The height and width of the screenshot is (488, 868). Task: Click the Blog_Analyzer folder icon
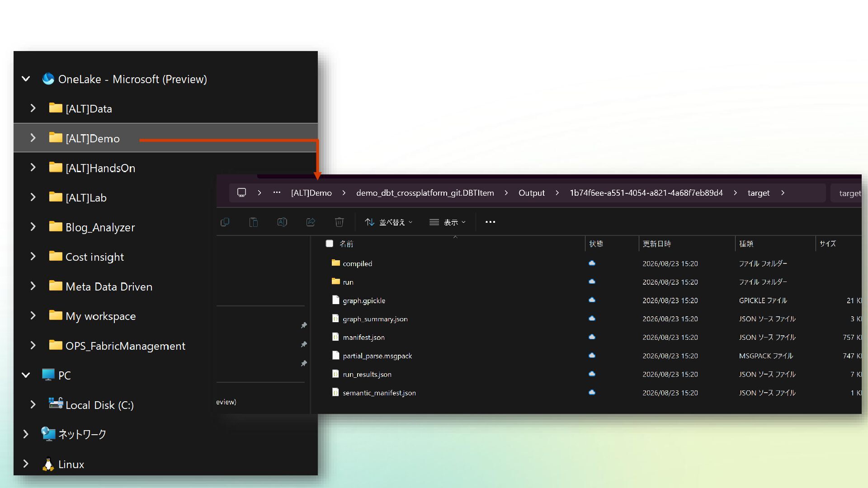click(x=56, y=226)
